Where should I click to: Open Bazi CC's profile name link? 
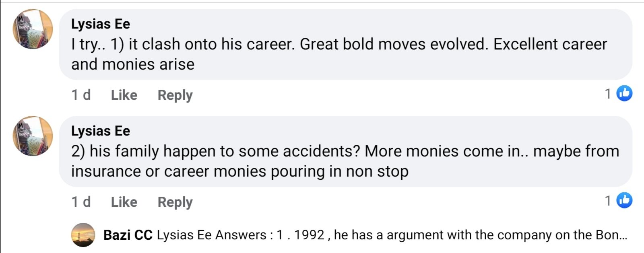(x=128, y=235)
